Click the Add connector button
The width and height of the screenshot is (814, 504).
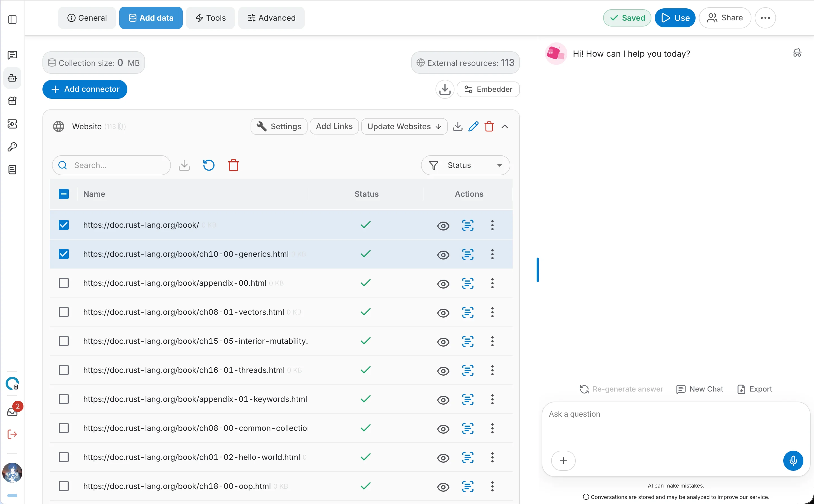pyautogui.click(x=85, y=89)
